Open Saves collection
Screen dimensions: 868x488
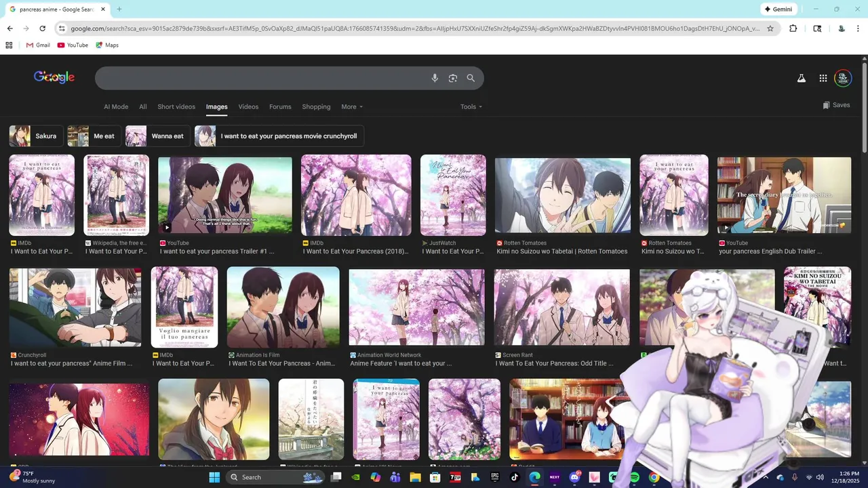coord(836,105)
